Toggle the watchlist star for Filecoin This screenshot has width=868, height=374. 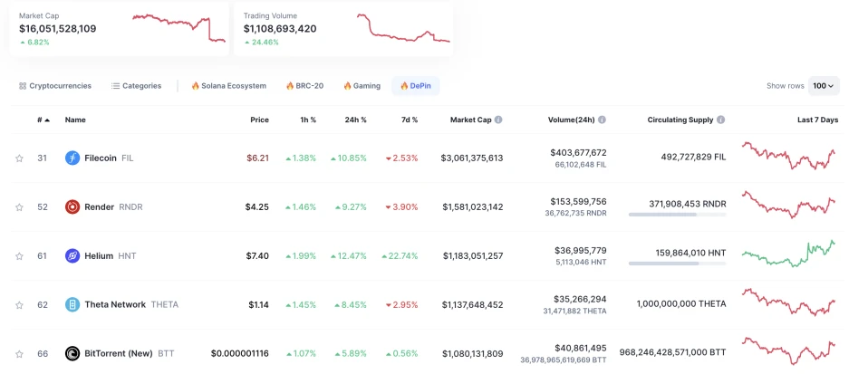pyautogui.click(x=19, y=158)
